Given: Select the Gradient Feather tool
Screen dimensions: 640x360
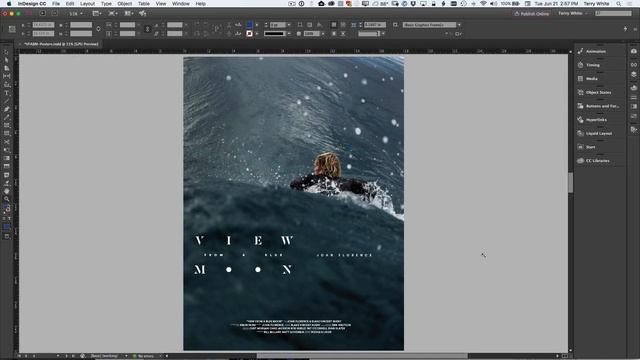Looking at the screenshot, I should click(x=7, y=167).
